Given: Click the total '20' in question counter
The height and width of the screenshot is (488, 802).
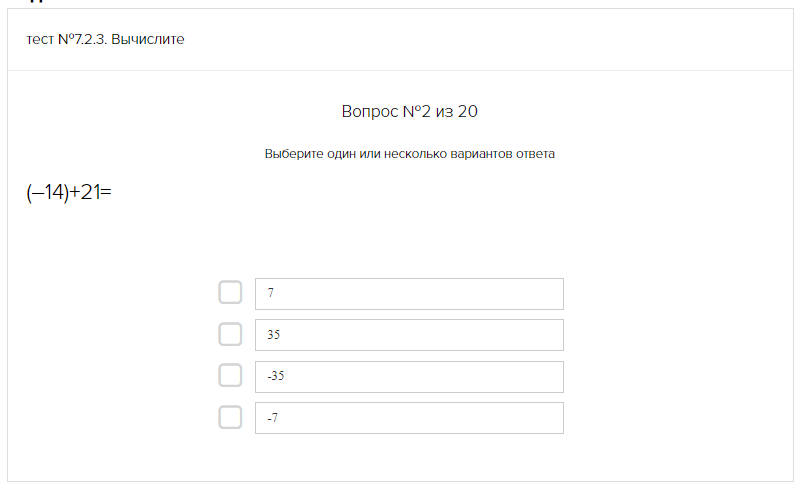Looking at the screenshot, I should pyautogui.click(x=467, y=111).
